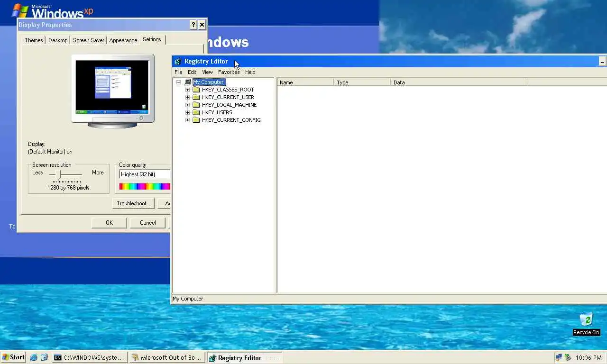Open the Color quality dropdown

(x=144, y=174)
